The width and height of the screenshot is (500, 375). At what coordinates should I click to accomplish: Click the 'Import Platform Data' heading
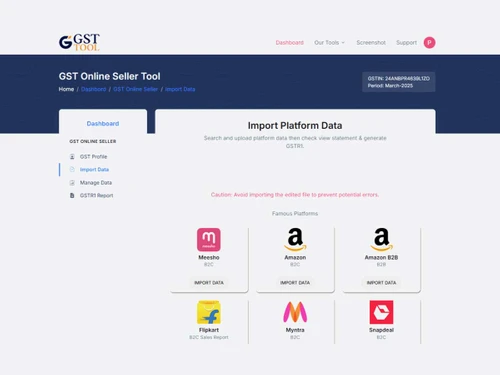pyautogui.click(x=295, y=126)
